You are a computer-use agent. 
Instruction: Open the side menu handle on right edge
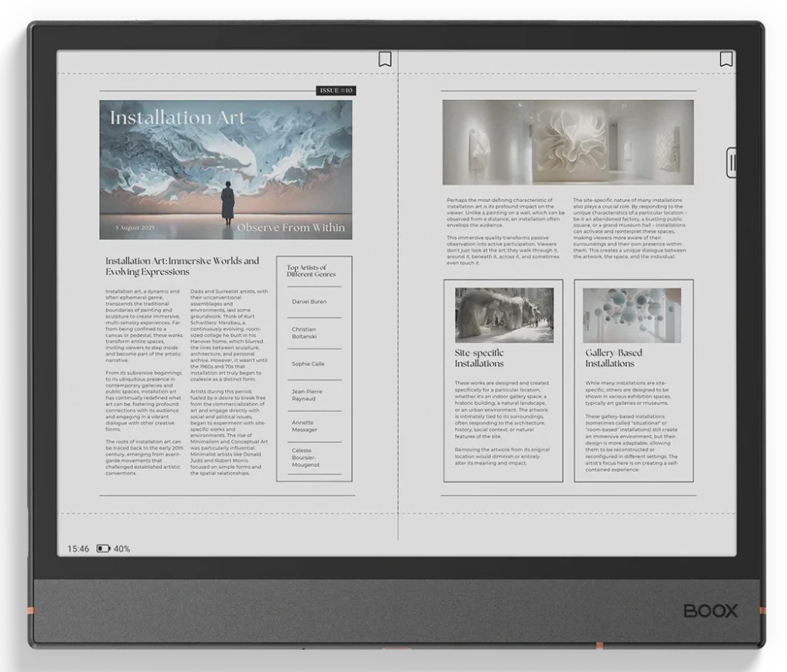(x=732, y=161)
